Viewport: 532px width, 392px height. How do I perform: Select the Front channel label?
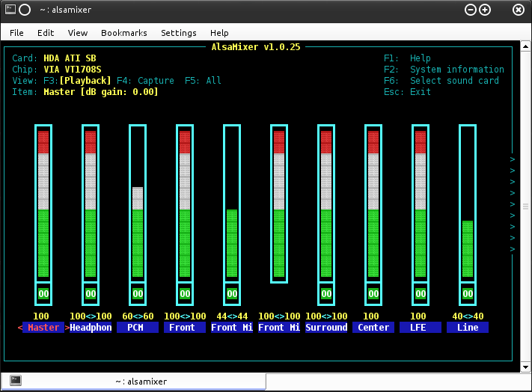coord(185,328)
